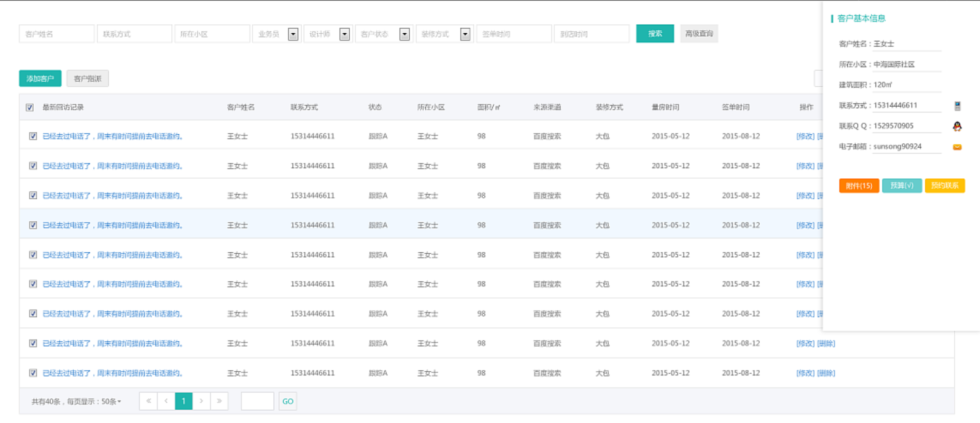Image resolution: width=980 pixels, height=423 pixels.
Task: Click email value sunsong90924
Action: click(897, 146)
